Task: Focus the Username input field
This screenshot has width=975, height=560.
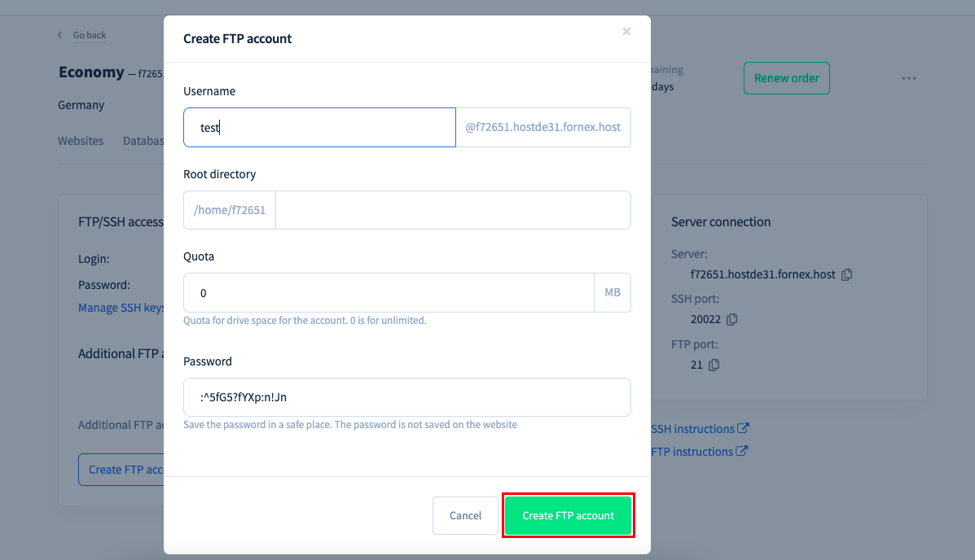Action: (319, 128)
